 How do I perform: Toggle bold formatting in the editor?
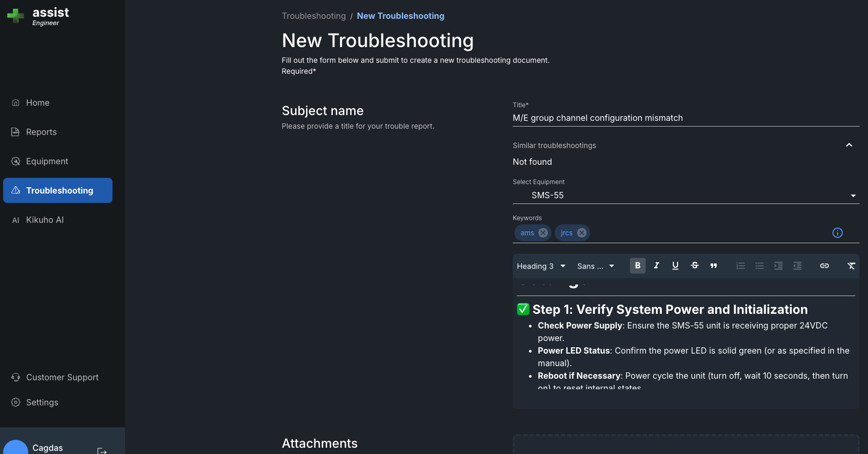pyautogui.click(x=637, y=266)
